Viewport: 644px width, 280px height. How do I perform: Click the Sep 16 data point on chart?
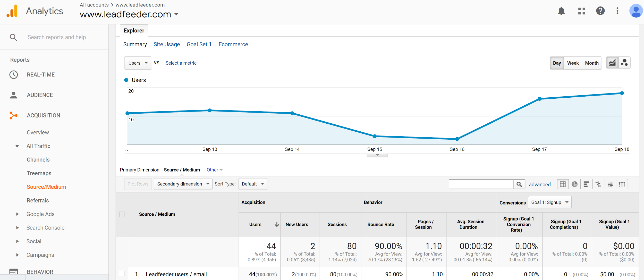click(x=457, y=139)
